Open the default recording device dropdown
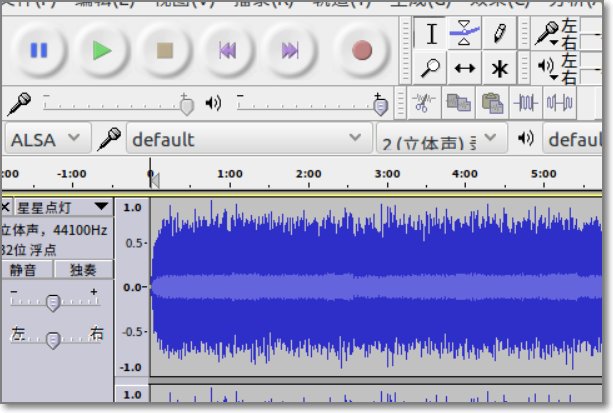Image resolution: width=613 pixels, height=413 pixels. pos(244,139)
